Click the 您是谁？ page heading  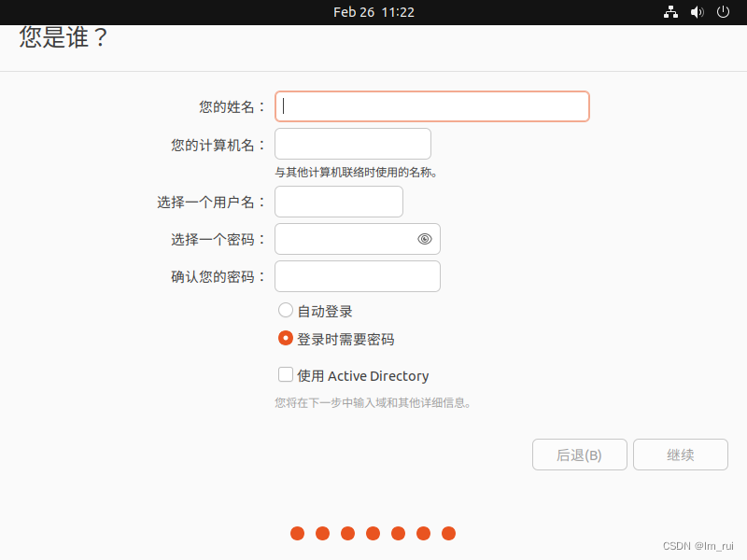[x=63, y=37]
